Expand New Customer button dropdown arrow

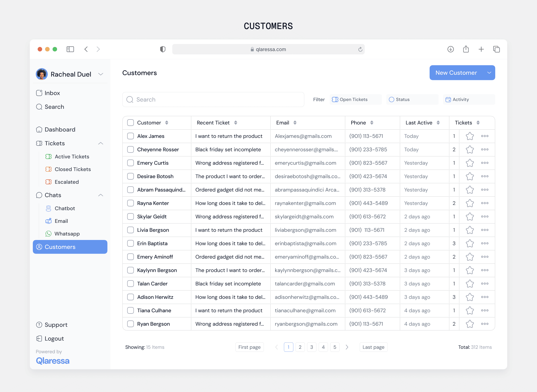(x=489, y=73)
